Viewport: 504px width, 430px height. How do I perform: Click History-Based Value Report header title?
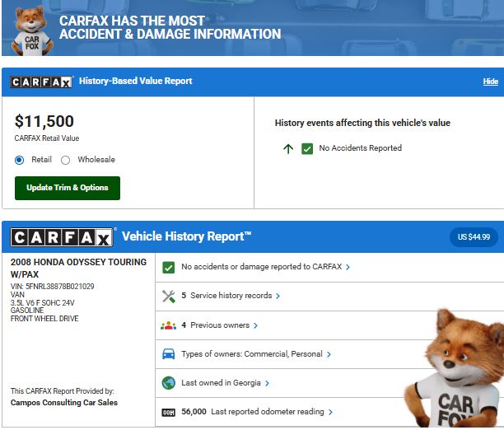pos(135,81)
